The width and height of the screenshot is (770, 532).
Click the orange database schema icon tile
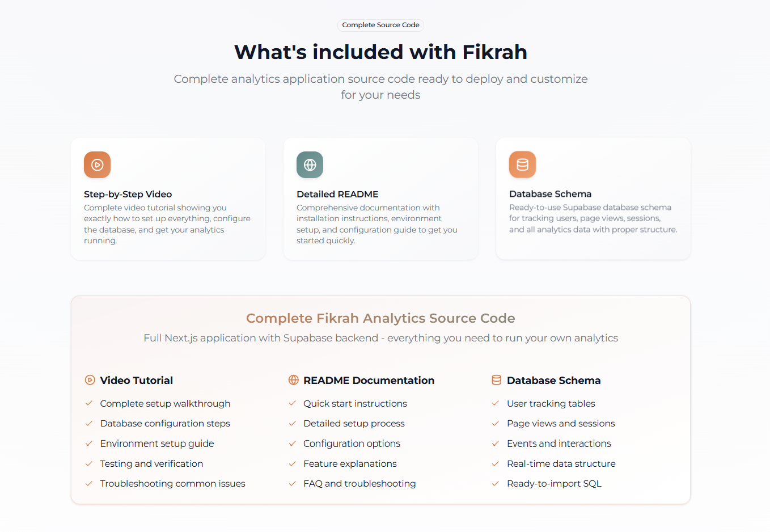click(522, 164)
